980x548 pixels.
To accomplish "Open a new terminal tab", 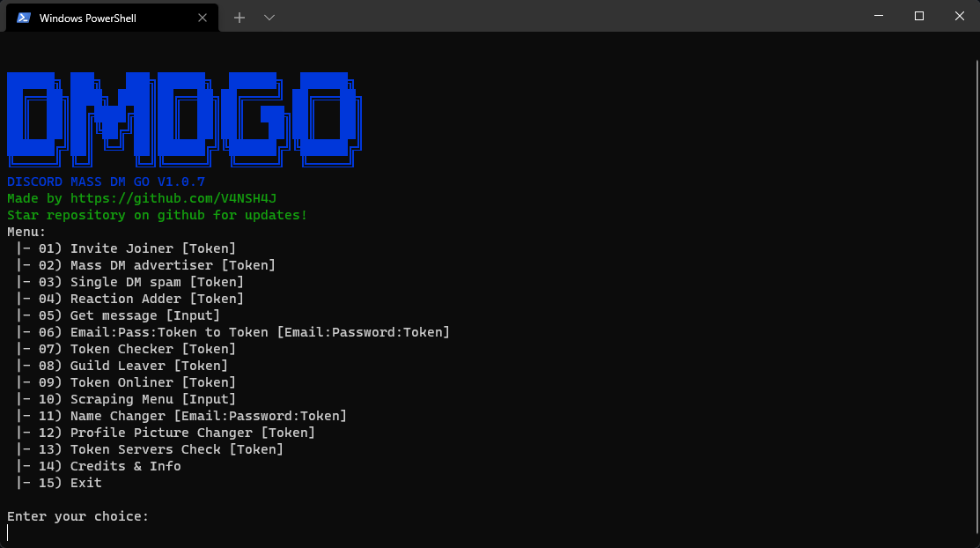I will 239,18.
